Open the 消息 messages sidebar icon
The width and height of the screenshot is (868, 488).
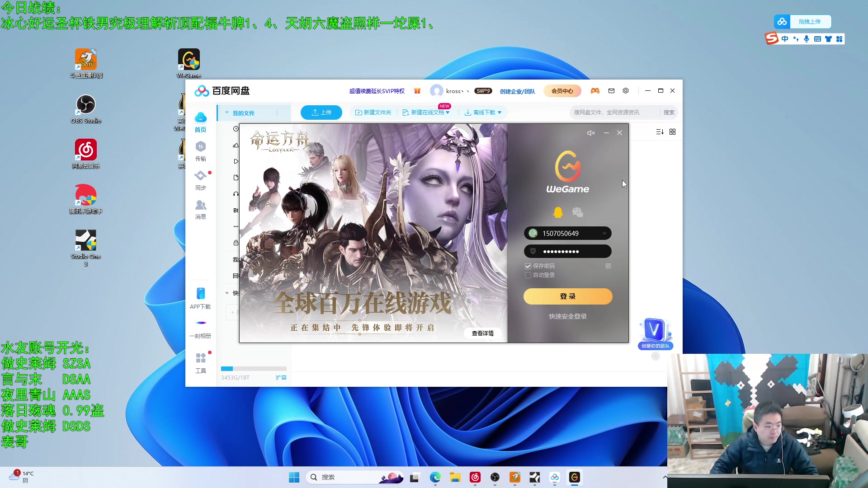(200, 209)
